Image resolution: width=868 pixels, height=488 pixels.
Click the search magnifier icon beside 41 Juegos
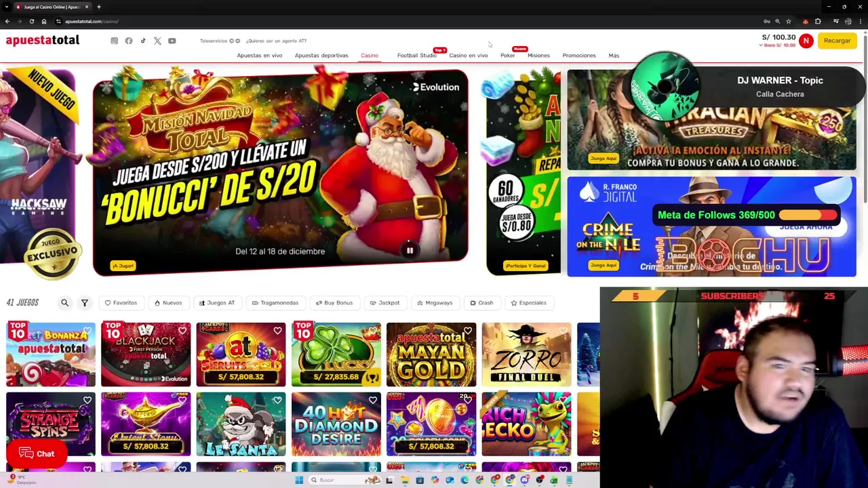65,303
